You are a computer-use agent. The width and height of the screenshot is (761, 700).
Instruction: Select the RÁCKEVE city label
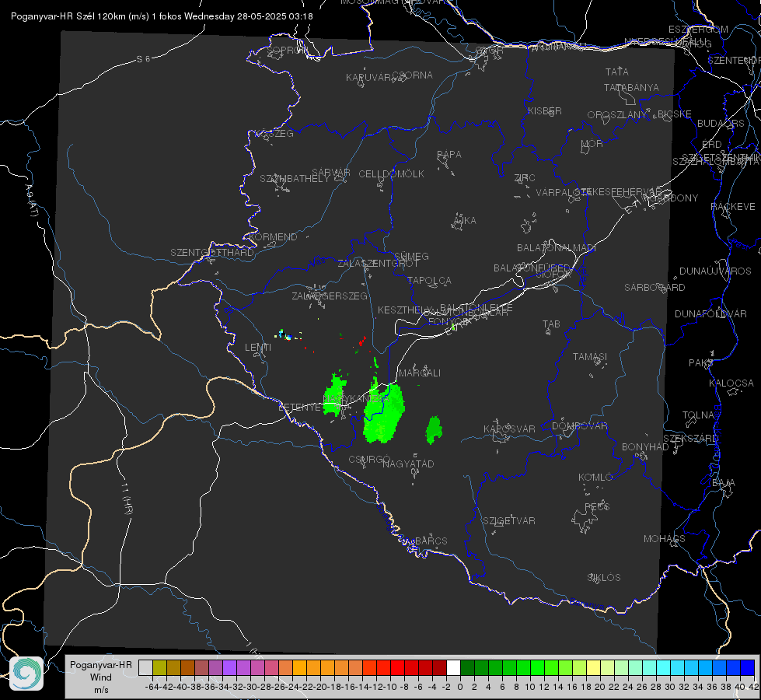point(733,207)
